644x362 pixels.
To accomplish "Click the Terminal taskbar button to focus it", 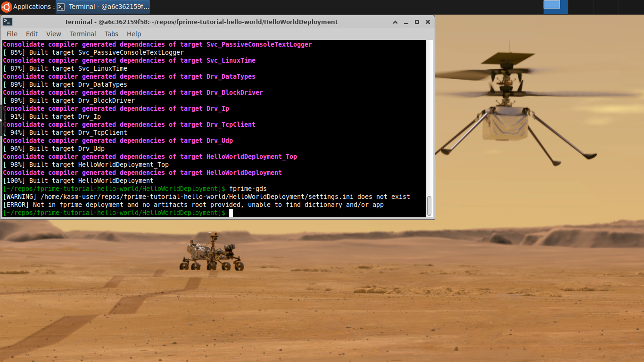I will coord(104,7).
